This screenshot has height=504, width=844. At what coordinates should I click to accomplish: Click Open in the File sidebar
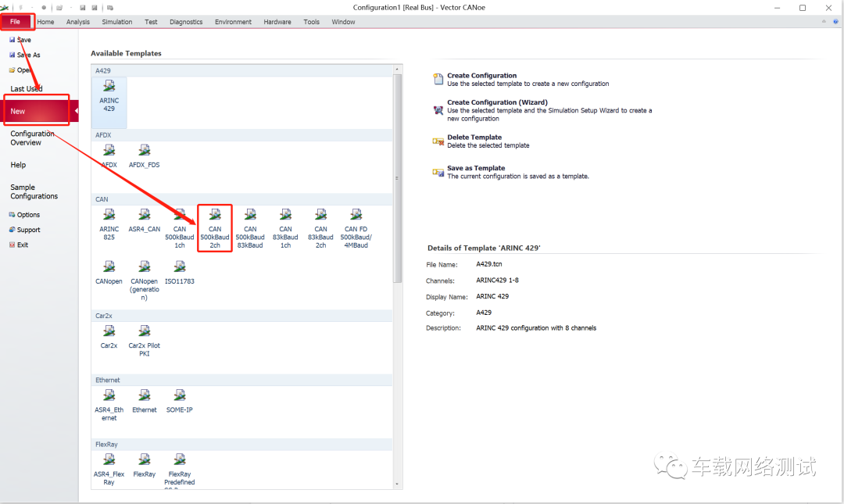(20, 70)
